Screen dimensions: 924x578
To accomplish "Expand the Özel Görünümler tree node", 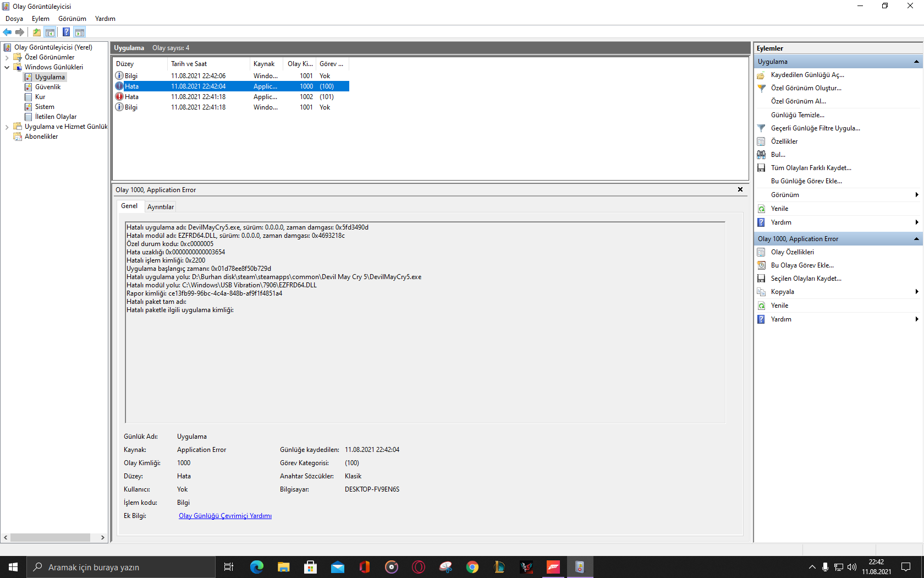I will point(7,57).
